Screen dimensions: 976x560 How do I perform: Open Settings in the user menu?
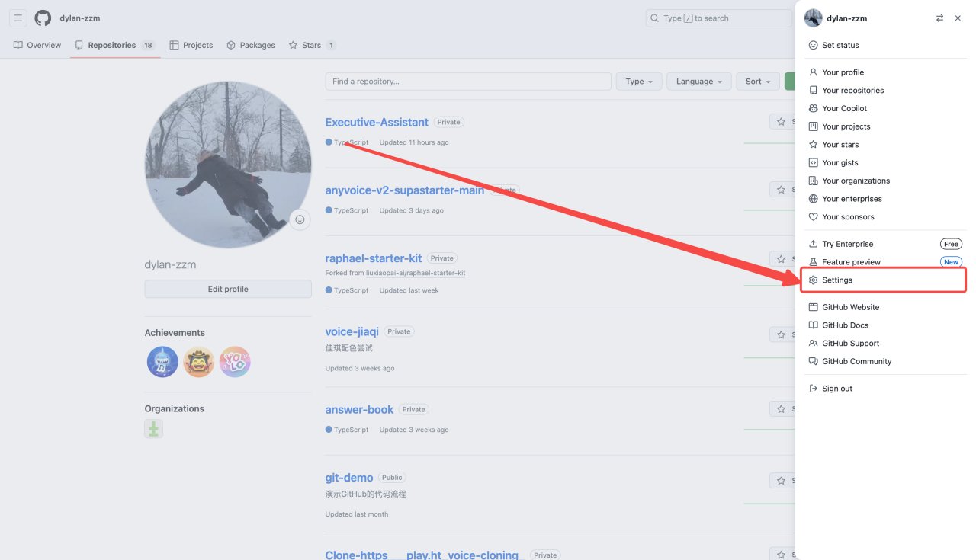pyautogui.click(x=837, y=280)
